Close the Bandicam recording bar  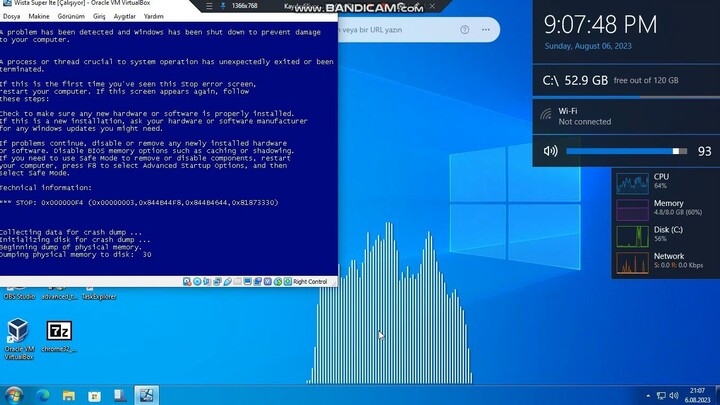pos(432,6)
